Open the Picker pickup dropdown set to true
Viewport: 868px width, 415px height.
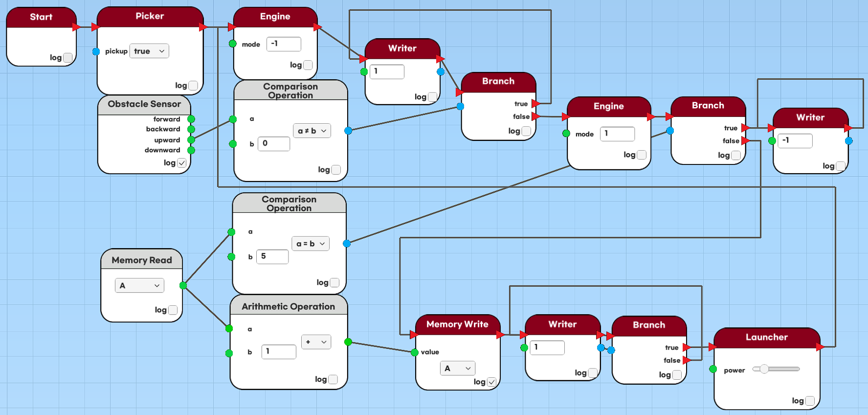coord(149,51)
